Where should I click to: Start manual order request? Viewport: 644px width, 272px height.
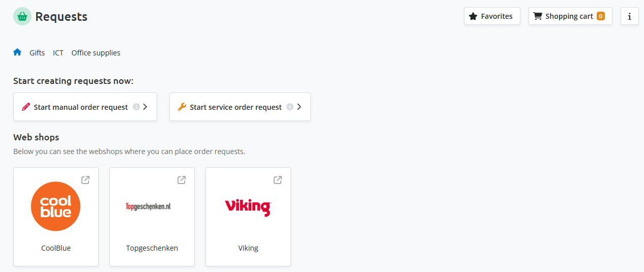(80, 107)
